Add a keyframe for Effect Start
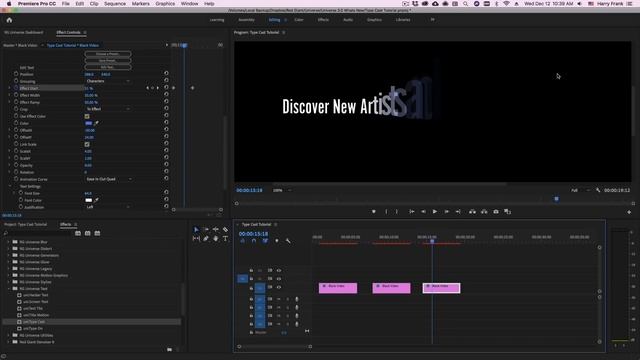 click(153, 88)
